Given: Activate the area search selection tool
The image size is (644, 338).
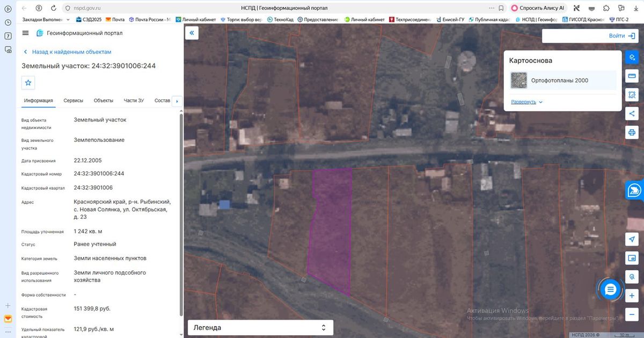Looking at the screenshot, I should tap(632, 95).
